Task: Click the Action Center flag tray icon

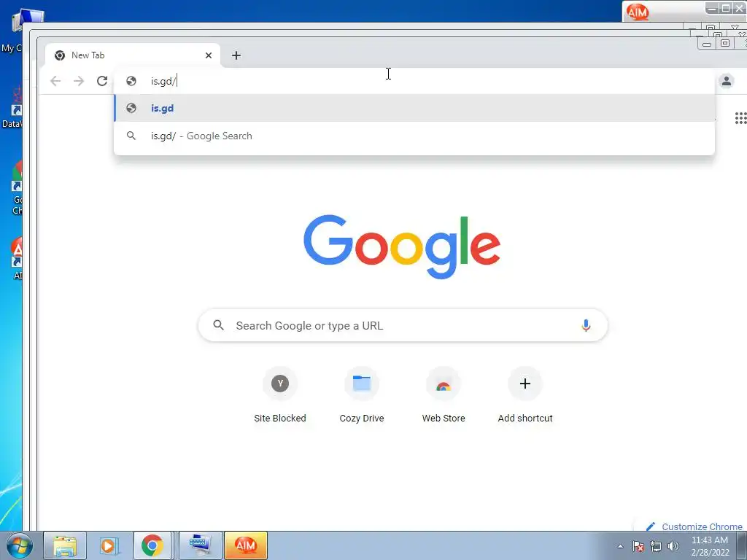Action: (638, 546)
